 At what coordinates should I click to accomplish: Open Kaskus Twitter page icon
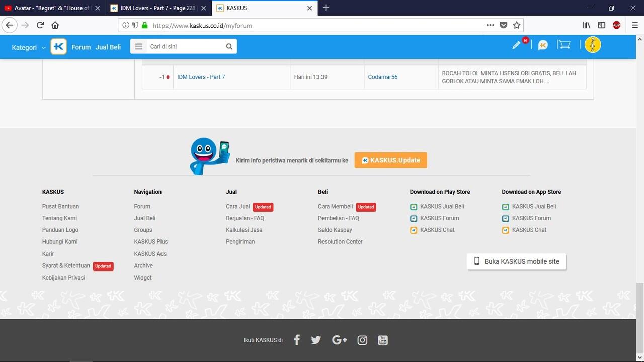click(315, 340)
